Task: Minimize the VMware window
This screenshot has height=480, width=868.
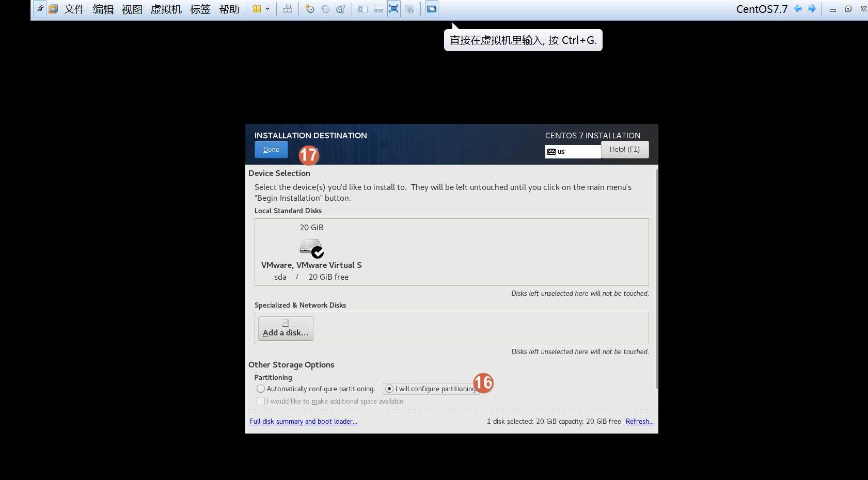Action: tap(833, 9)
